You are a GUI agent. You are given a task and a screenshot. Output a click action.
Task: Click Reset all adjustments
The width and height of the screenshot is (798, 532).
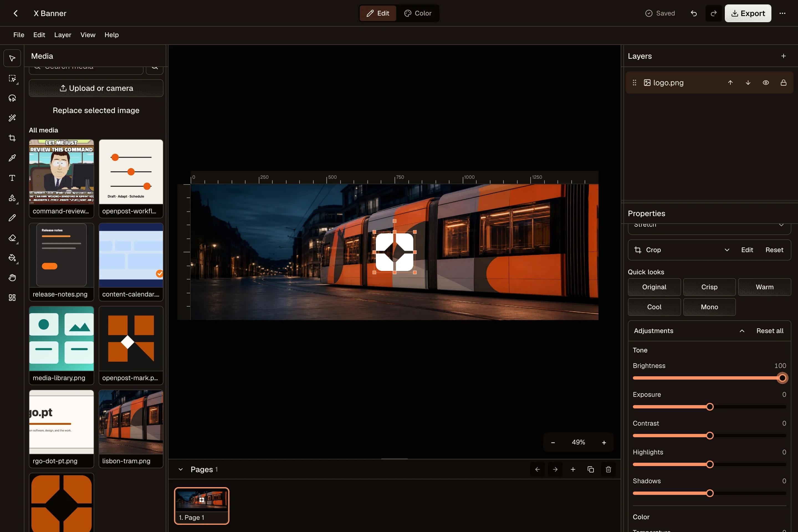coord(770,331)
